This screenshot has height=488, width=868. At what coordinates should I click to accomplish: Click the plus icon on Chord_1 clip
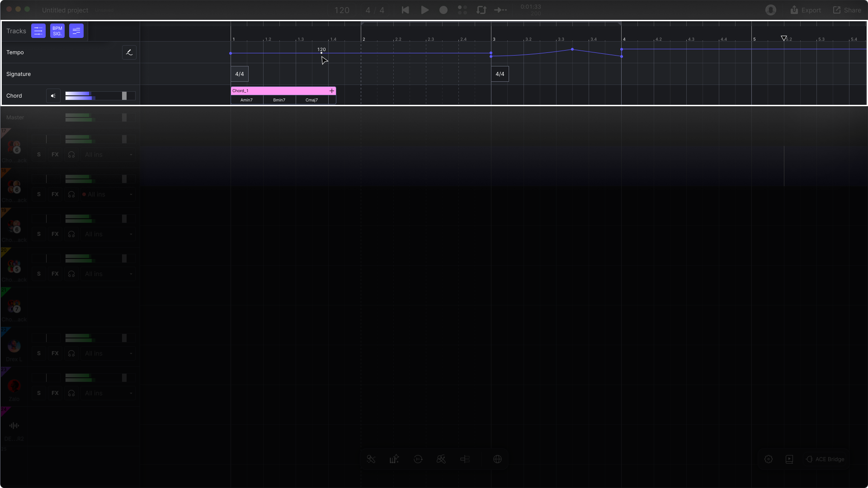(x=332, y=91)
